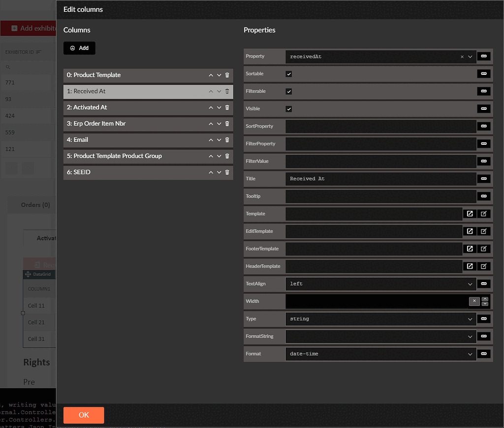504x428 pixels.
Task: Clear the Width field value
Action: 474,301
